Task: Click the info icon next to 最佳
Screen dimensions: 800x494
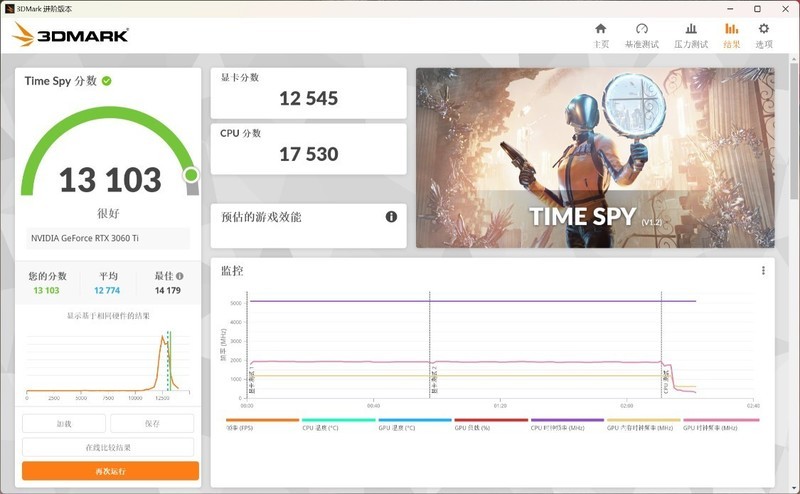Action: (x=180, y=276)
